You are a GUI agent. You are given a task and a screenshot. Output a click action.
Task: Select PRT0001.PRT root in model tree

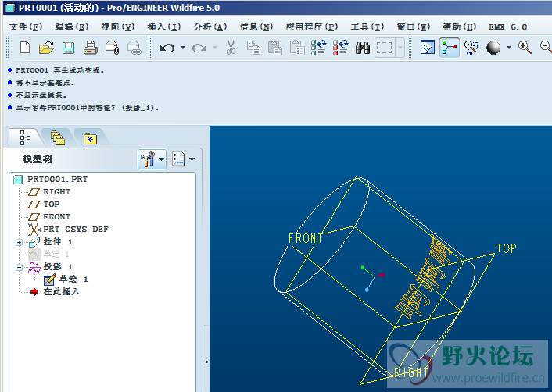coord(50,180)
